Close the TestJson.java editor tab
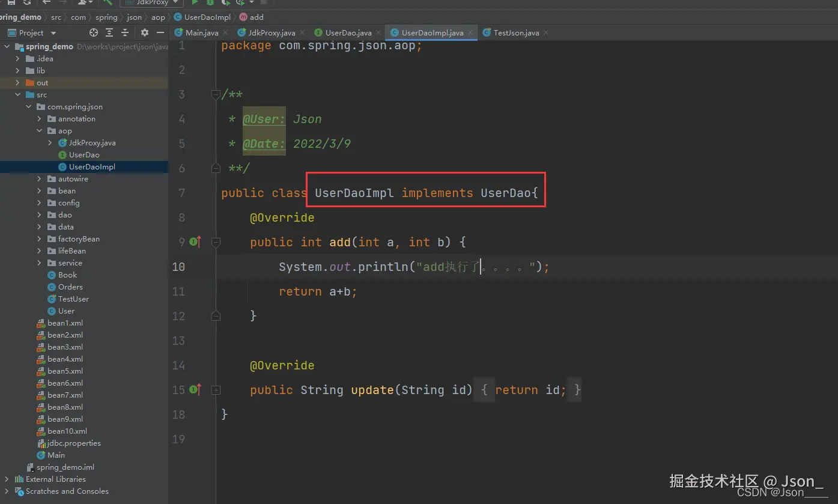Viewport: 838px width, 504px height. [545, 33]
